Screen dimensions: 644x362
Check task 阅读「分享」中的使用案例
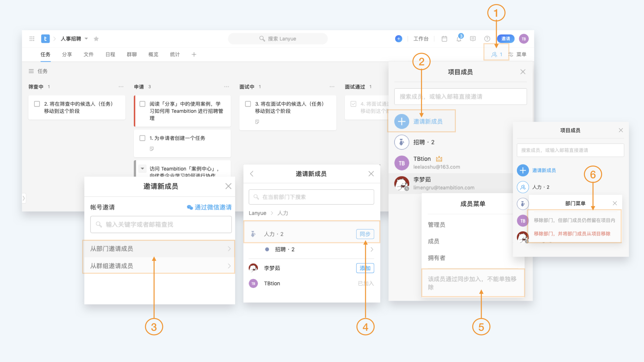[143, 104]
